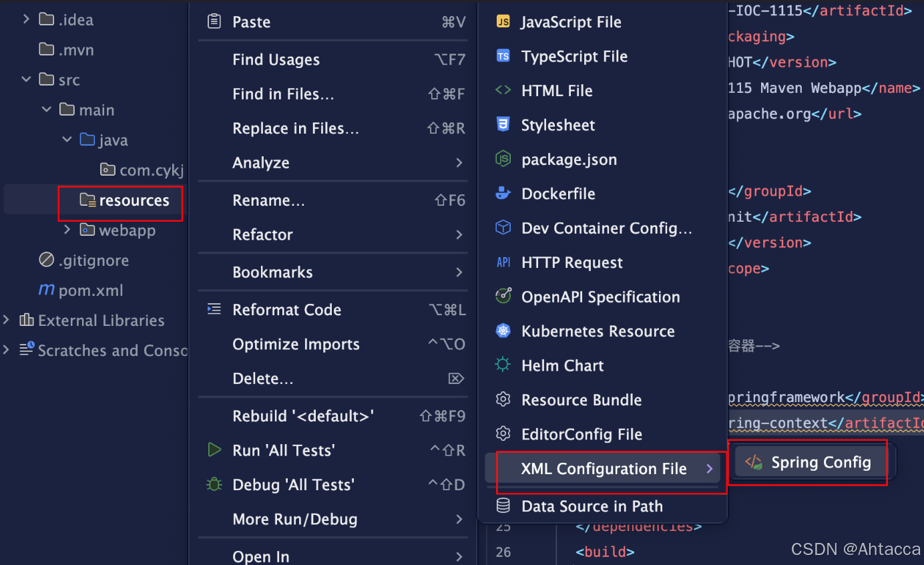Collapse the src folder
The height and width of the screenshot is (565, 924).
(26, 79)
